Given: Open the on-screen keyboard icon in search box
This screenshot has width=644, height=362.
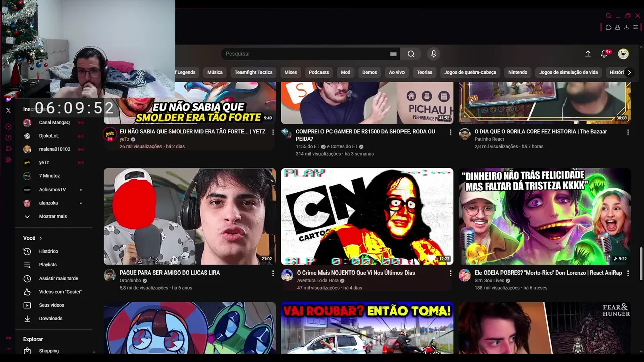Looking at the screenshot, I should pos(393,54).
